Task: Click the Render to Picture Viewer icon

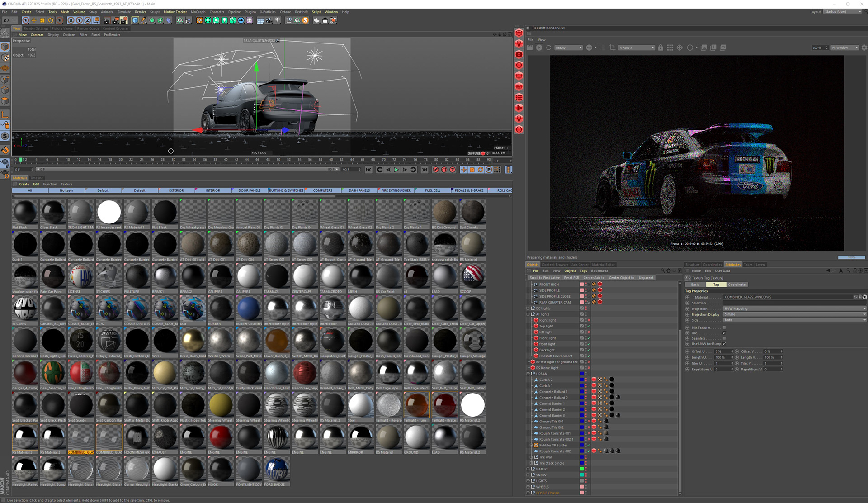Action: click(x=115, y=20)
